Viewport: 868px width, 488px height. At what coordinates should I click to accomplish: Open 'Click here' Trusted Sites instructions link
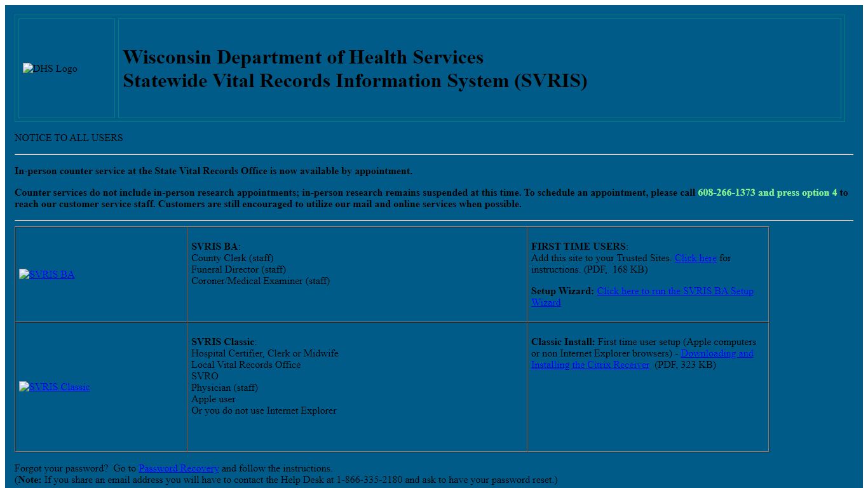tap(695, 258)
